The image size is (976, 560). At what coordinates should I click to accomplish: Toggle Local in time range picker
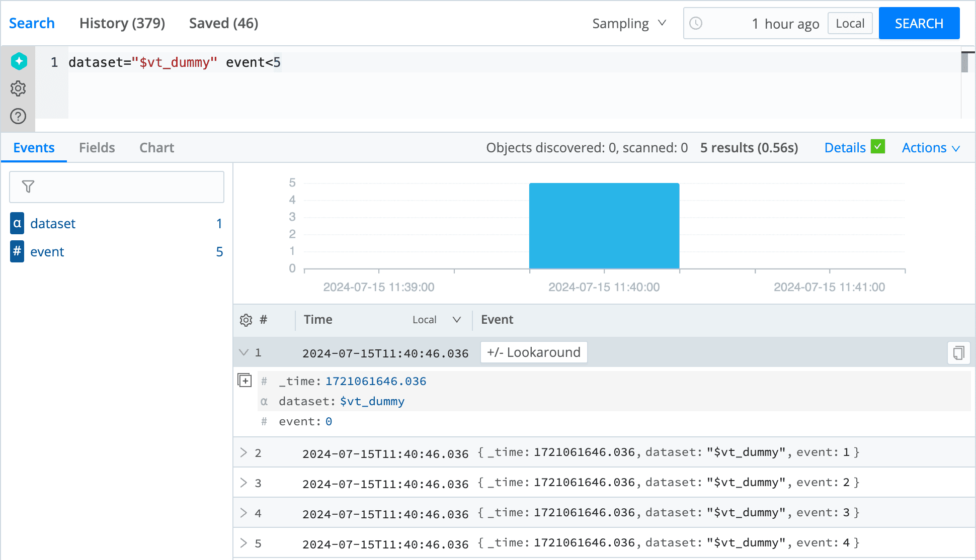(850, 24)
